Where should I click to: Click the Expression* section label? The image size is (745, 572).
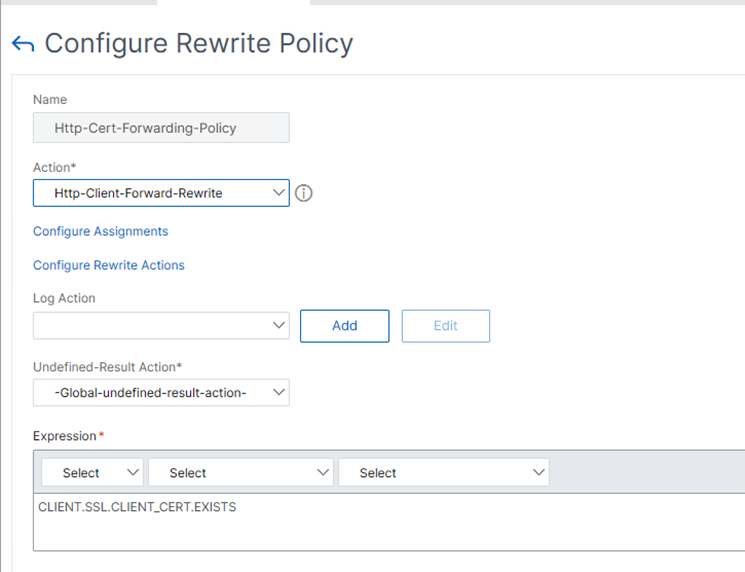click(x=68, y=436)
